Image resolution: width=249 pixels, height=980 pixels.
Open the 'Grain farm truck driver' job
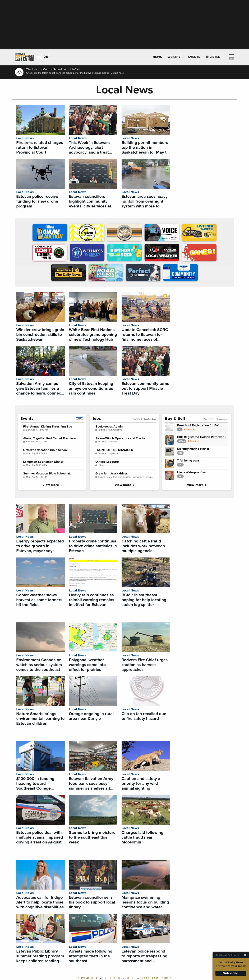click(x=111, y=474)
